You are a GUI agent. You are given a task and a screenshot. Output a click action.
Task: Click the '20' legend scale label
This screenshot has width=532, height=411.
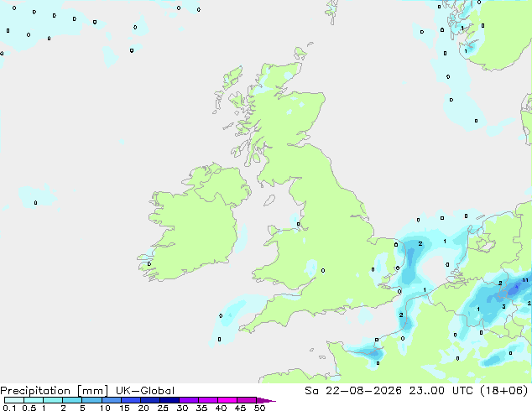[143, 408]
